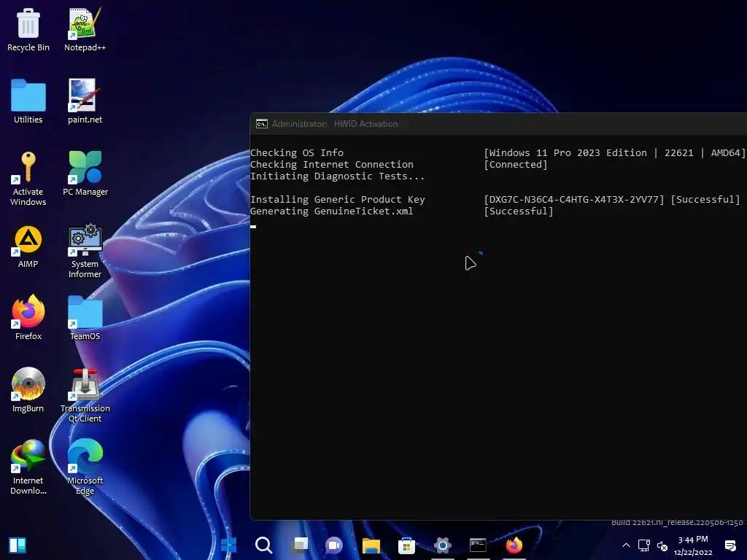Click the 'Initiating Diagnostic Tests...' line

[337, 176]
